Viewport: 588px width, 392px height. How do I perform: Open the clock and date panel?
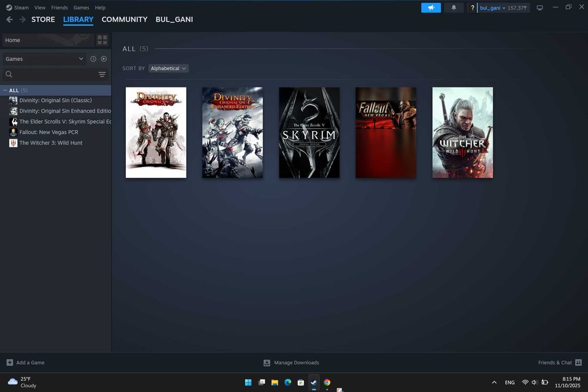tap(567, 382)
